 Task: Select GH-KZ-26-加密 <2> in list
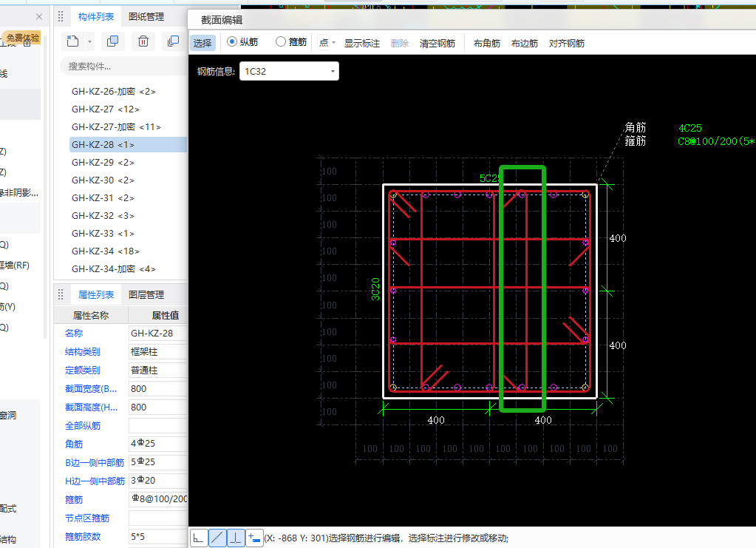tap(114, 92)
